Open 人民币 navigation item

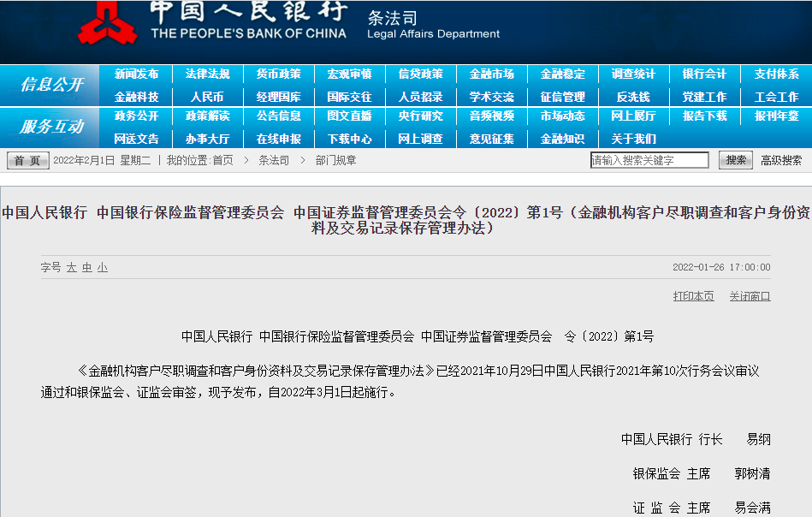tap(207, 97)
